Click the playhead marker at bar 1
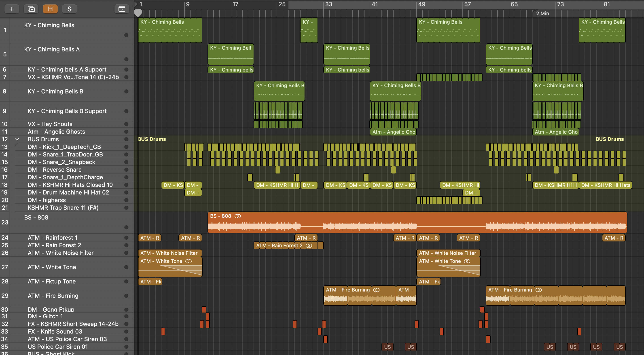Viewport: 644px width, 355px height. (x=138, y=13)
